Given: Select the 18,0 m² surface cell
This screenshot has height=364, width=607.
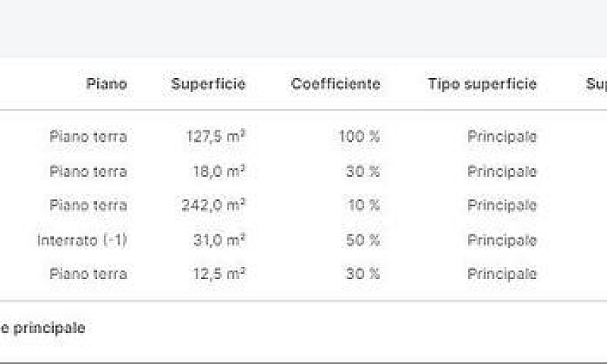Looking at the screenshot, I should 219,171.
